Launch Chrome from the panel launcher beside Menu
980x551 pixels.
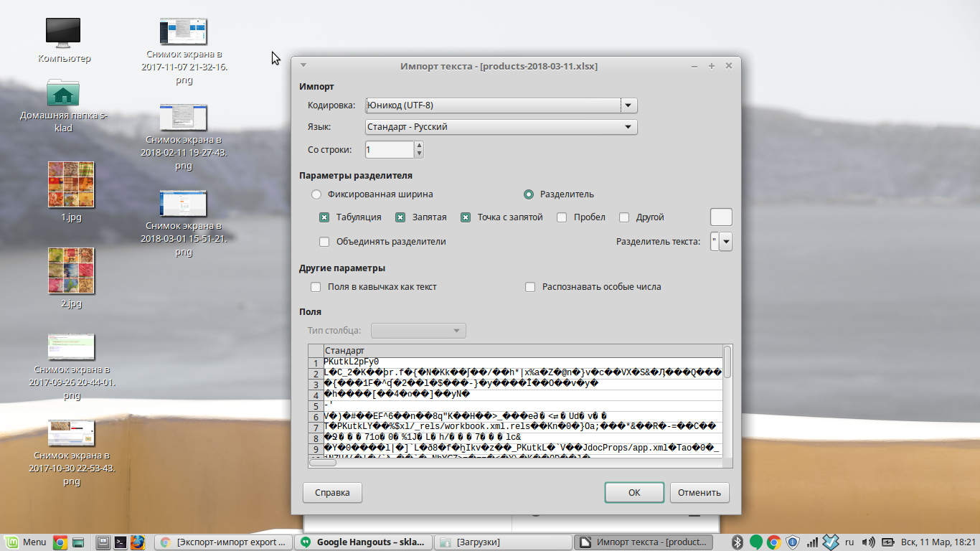[60, 542]
